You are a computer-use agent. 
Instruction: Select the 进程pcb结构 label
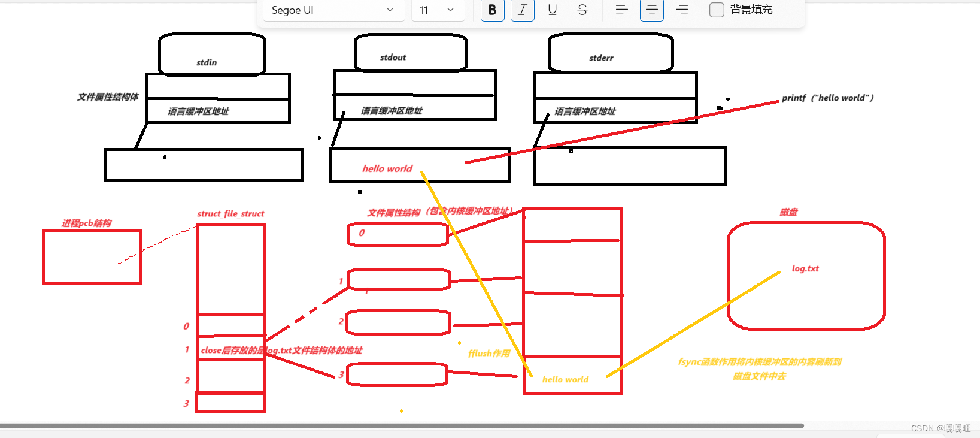point(86,223)
